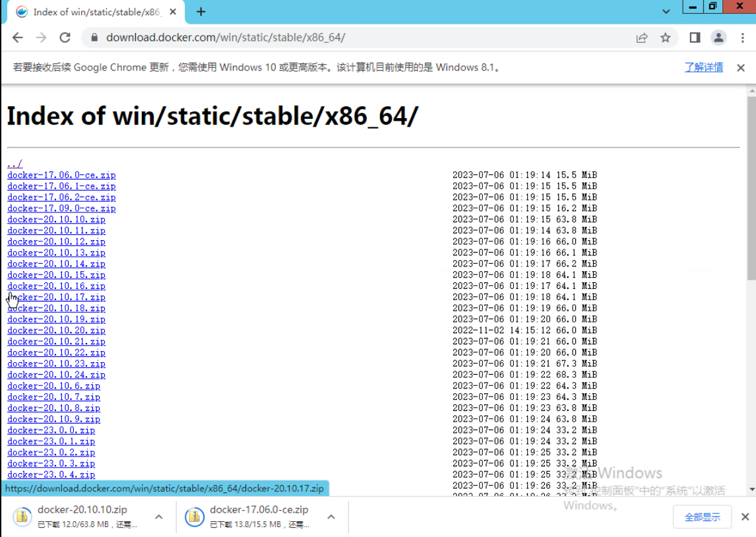Screen dimensions: 756x537
Task: Click the docker-20.10.6.zip link
Action: pos(54,386)
